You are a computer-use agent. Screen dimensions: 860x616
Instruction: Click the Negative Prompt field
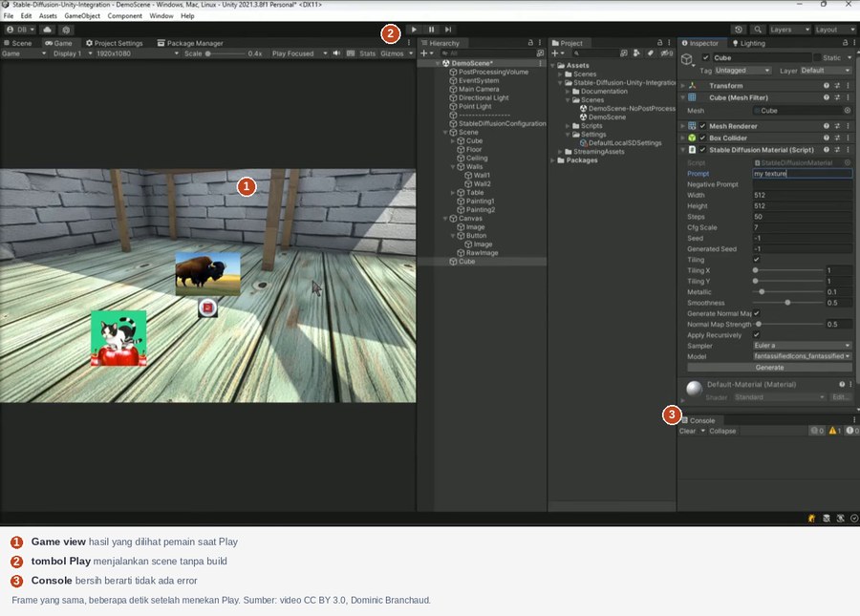[803, 184]
